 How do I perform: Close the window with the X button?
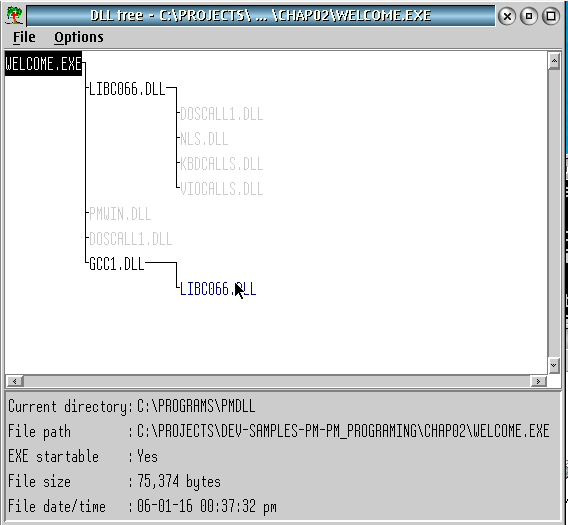coord(507,16)
